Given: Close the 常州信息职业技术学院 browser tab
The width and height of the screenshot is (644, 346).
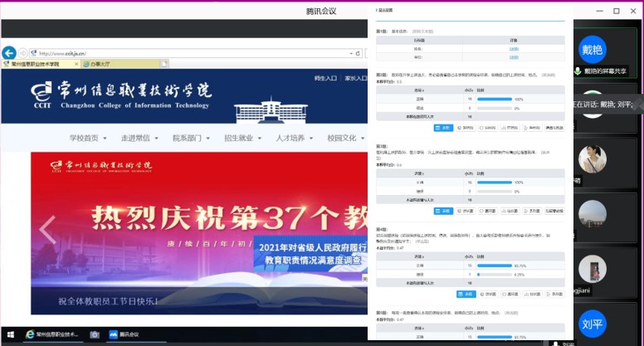Looking at the screenshot, I should click(76, 64).
